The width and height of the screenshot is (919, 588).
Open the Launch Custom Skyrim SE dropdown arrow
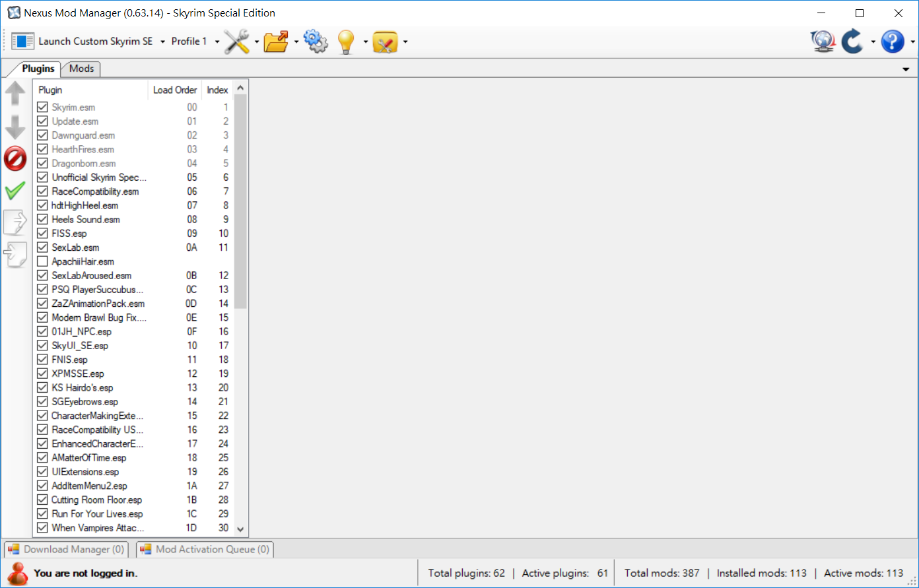tap(163, 42)
